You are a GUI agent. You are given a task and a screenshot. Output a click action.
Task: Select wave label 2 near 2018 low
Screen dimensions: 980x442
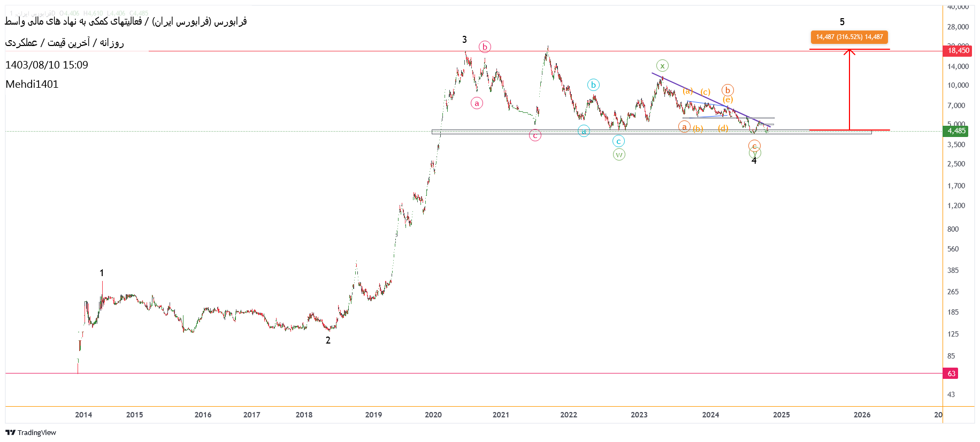point(328,340)
